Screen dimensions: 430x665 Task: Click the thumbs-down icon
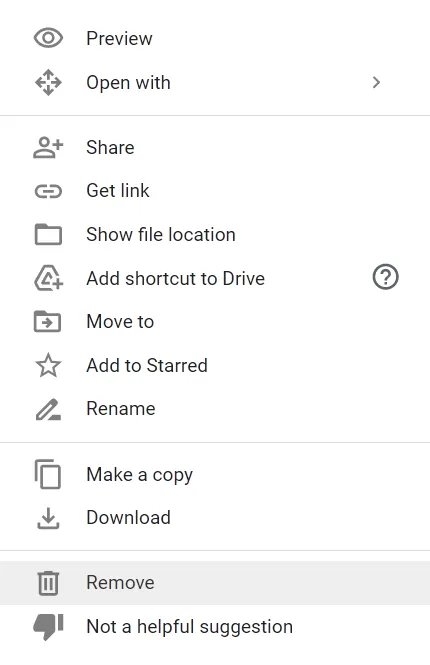(48, 627)
